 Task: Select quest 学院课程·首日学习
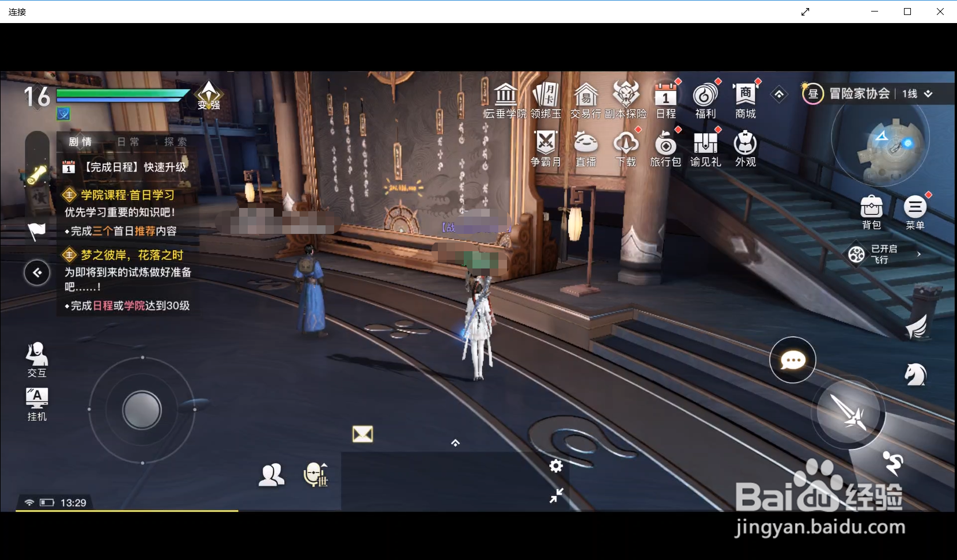pyautogui.click(x=118, y=195)
